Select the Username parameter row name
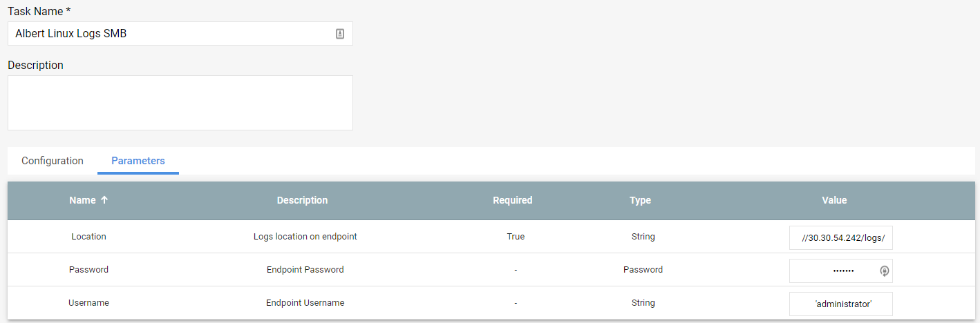 point(88,302)
